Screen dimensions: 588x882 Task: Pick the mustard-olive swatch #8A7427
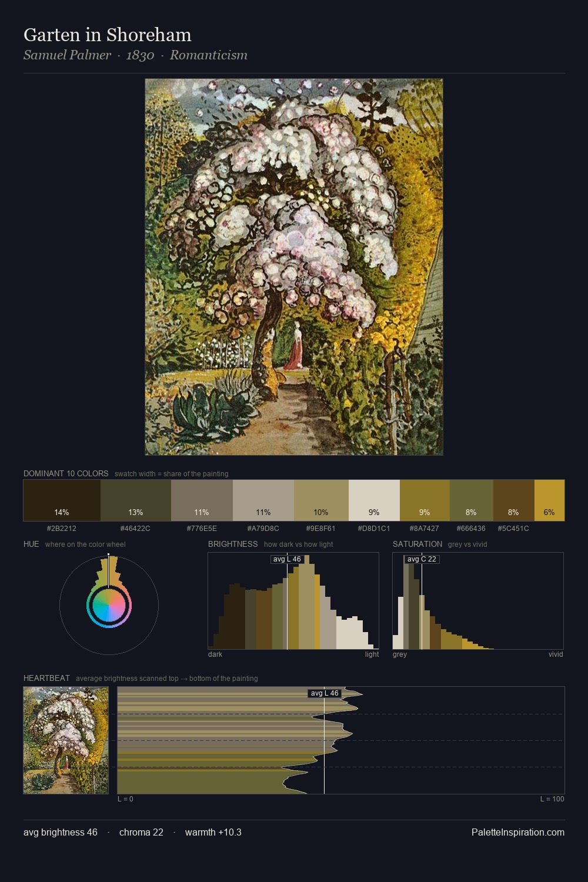[425, 500]
